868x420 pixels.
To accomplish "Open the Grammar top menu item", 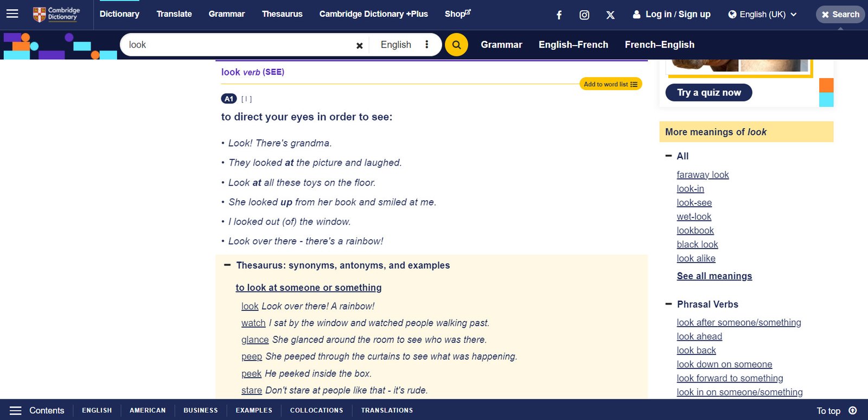I will click(227, 14).
